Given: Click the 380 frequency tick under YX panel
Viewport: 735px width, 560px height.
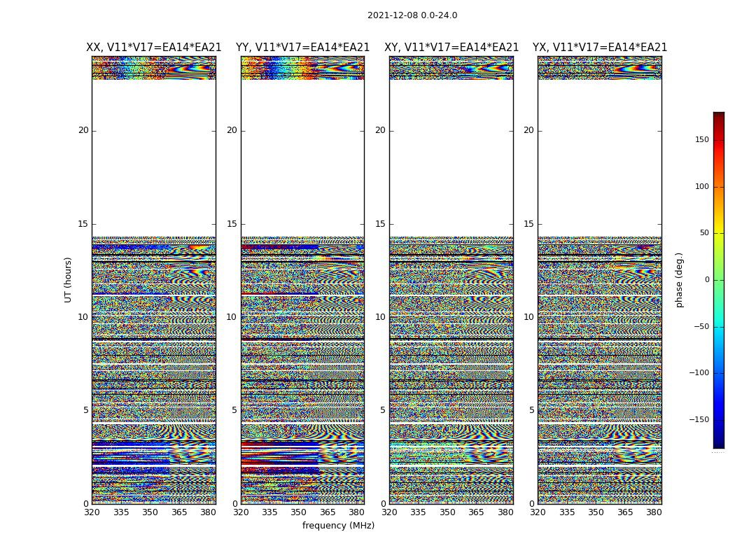Looking at the screenshot, I should (x=654, y=512).
